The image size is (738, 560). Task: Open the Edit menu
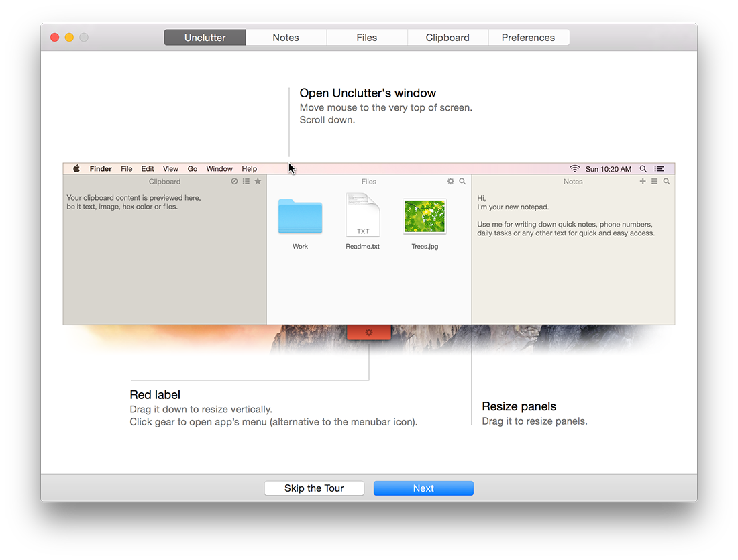148,168
